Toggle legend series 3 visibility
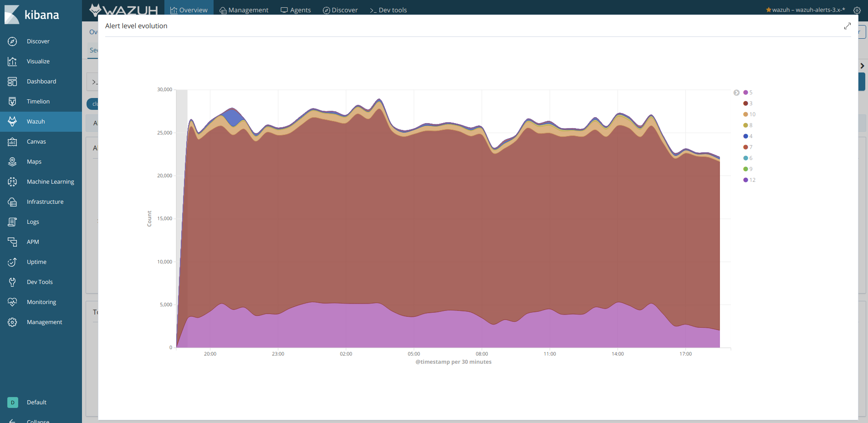868x423 pixels. click(x=751, y=103)
